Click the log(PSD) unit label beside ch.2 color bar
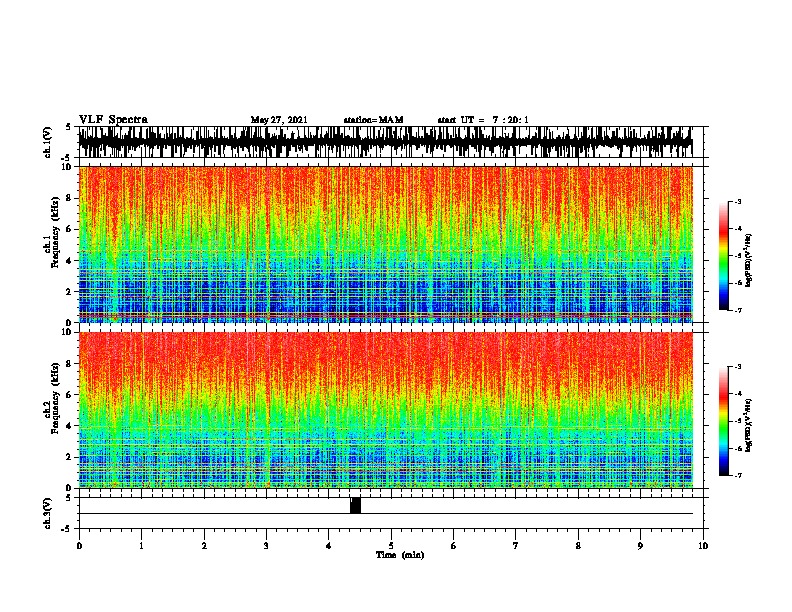This screenshot has width=792, height=612. tap(749, 425)
